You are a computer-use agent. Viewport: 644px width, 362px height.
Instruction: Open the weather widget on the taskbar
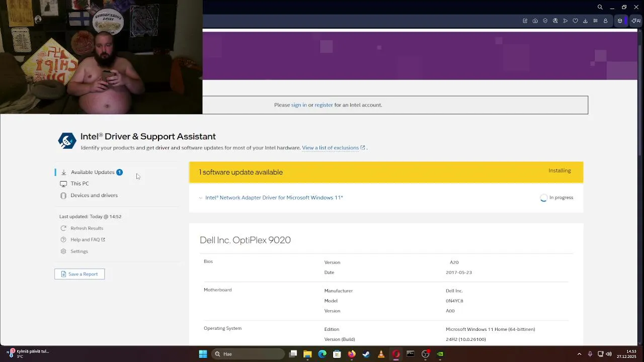(x=28, y=353)
